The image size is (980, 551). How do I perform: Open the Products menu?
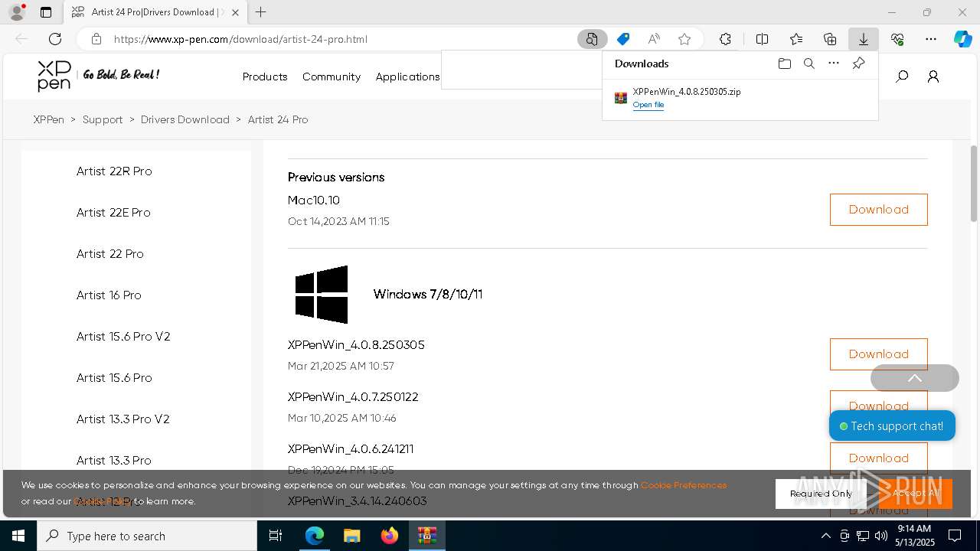pyautogui.click(x=265, y=77)
